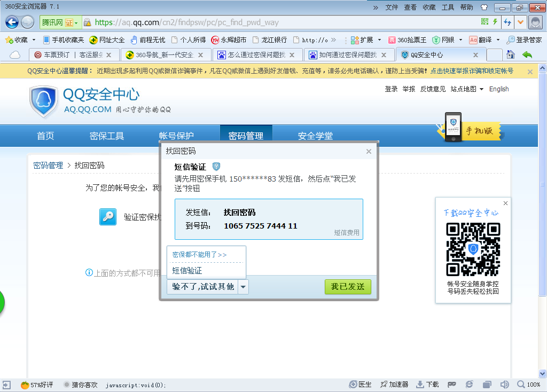Expand the 收藏 dropdown arrow
The width and height of the screenshot is (547, 392).
point(34,40)
